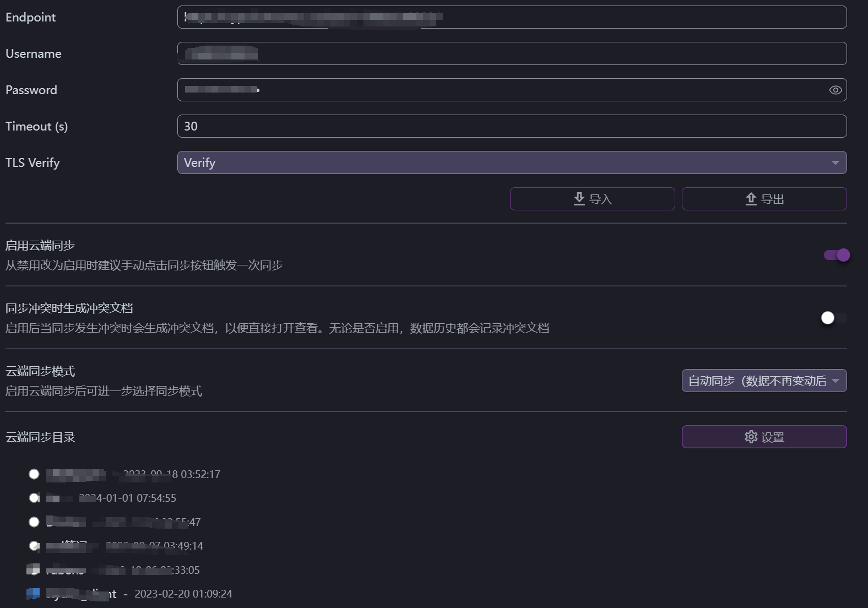Select the directory ending in :47
The width and height of the screenshot is (868, 608).
(34, 522)
